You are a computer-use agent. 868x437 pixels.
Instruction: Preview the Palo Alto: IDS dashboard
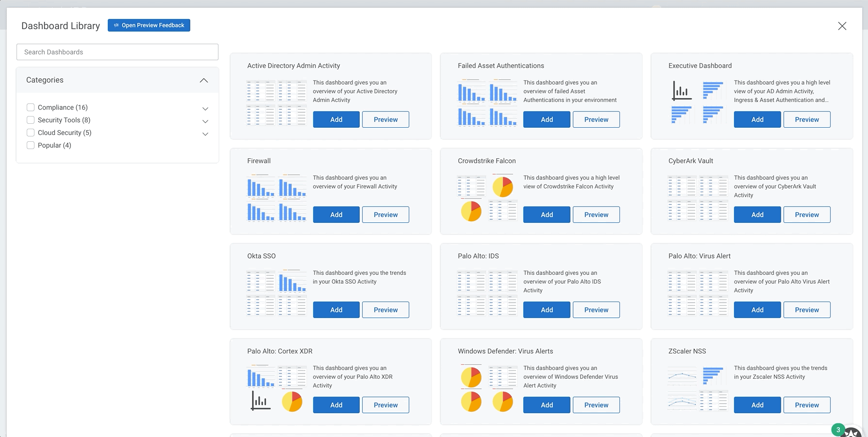tap(596, 310)
